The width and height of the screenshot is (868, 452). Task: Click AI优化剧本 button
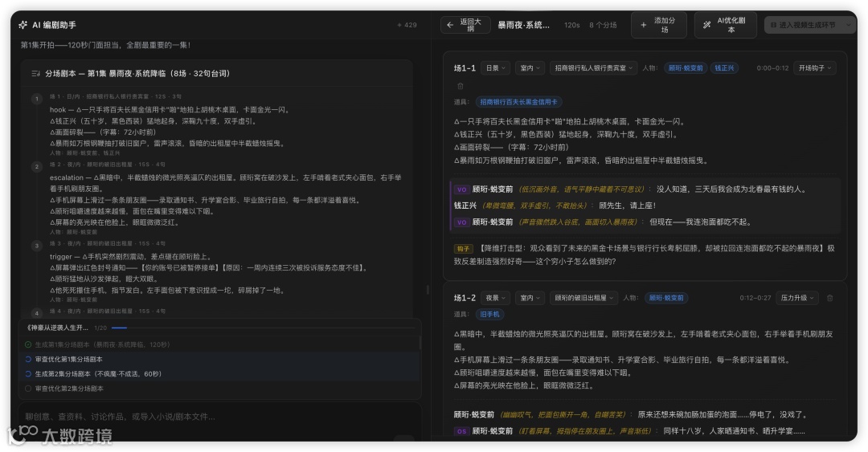click(726, 25)
